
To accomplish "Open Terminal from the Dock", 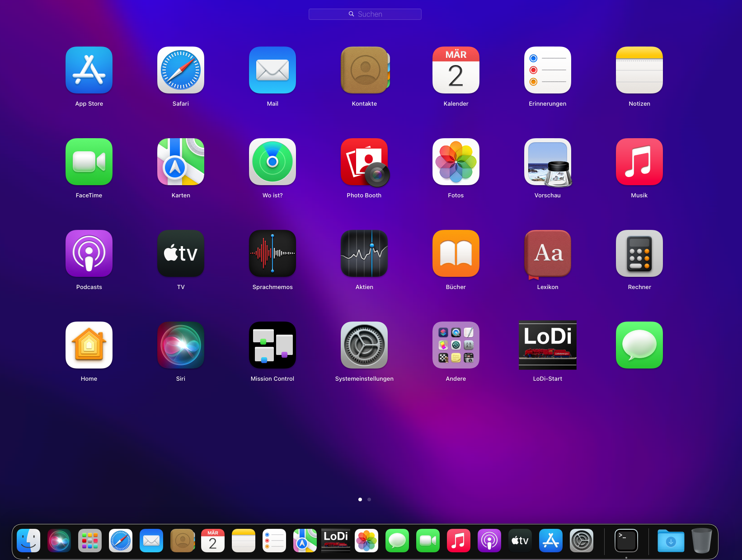I will [626, 541].
